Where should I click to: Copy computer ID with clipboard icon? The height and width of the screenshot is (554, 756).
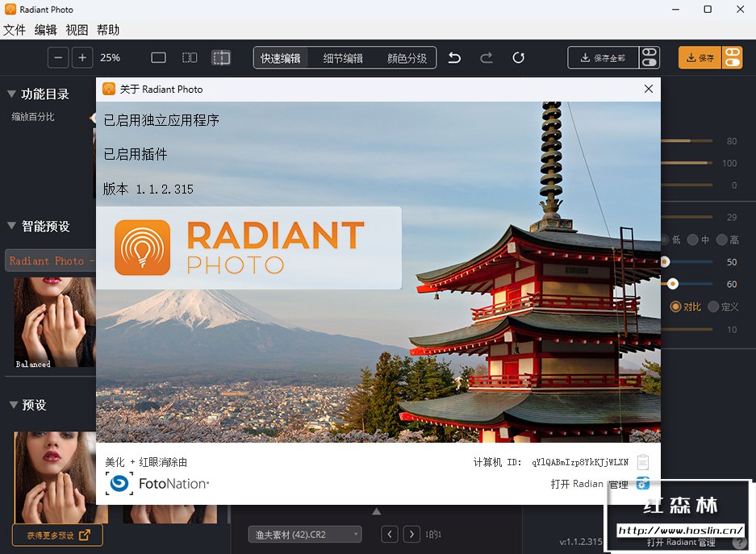coord(643,462)
